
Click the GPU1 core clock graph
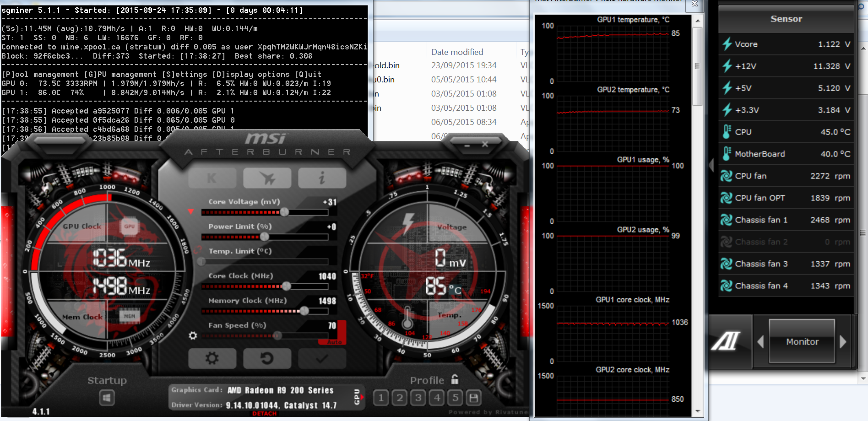tap(613, 334)
